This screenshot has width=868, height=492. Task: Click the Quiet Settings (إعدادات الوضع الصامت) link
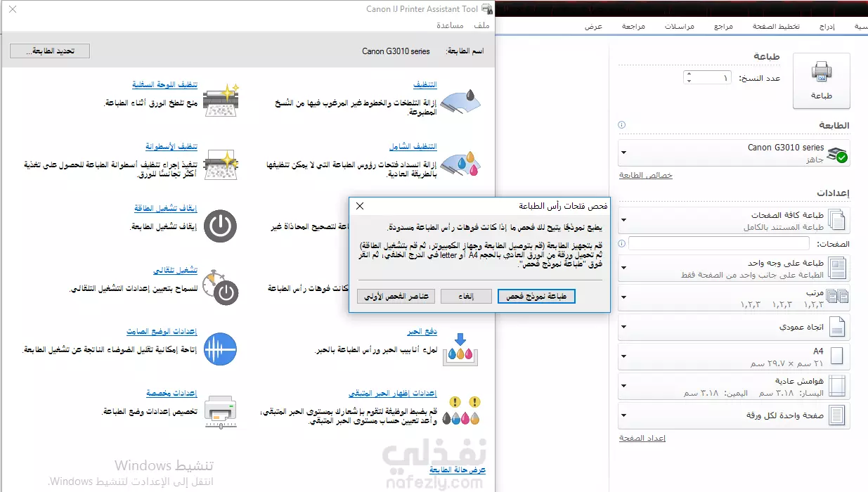click(162, 332)
